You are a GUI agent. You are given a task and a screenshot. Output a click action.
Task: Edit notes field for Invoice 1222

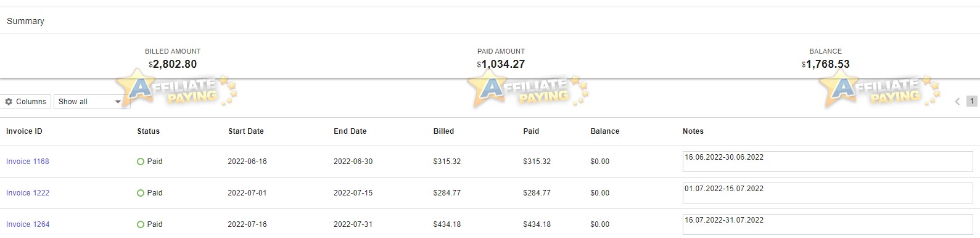point(828,193)
